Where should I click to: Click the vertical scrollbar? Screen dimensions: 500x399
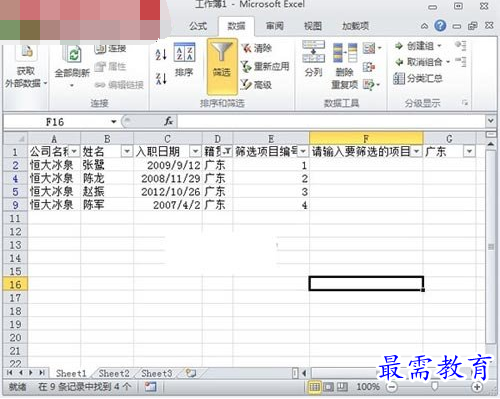pos(491,247)
